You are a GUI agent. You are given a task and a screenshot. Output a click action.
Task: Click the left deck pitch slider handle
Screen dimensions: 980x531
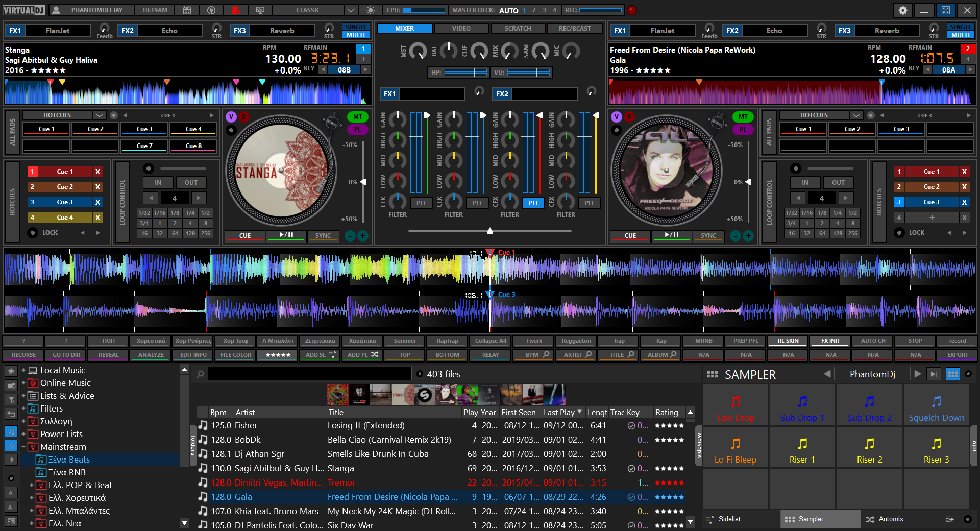(363, 182)
